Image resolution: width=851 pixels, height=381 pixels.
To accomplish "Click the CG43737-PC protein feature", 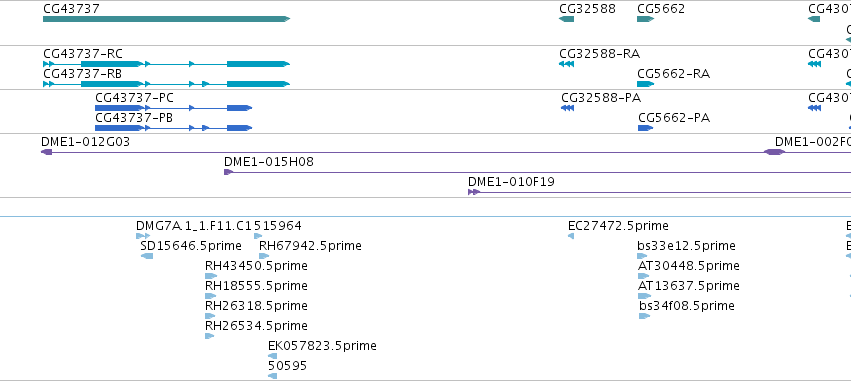I will click(173, 108).
